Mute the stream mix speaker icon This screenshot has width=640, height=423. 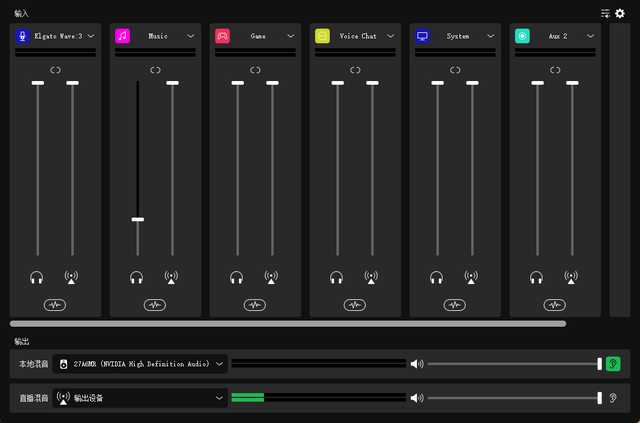point(417,398)
